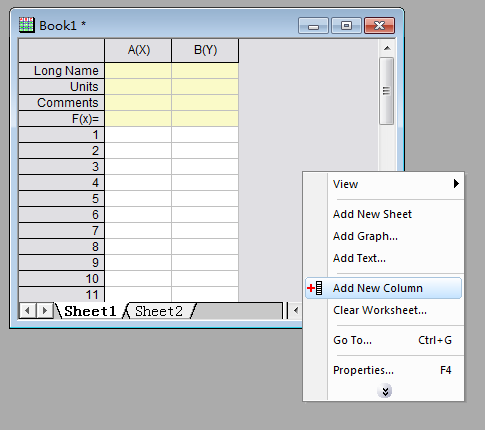The width and height of the screenshot is (485, 430).
Task: Switch to Sheet2 tab
Action: [x=159, y=311]
